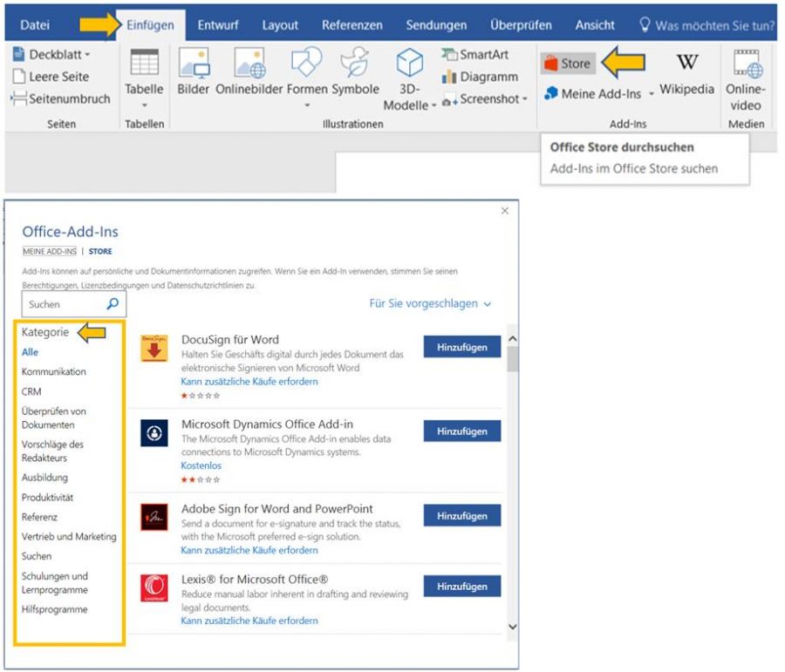Click the Microsoft Dynamics add-in icon
Screen dimensions: 785x672
pyautogui.click(x=154, y=433)
